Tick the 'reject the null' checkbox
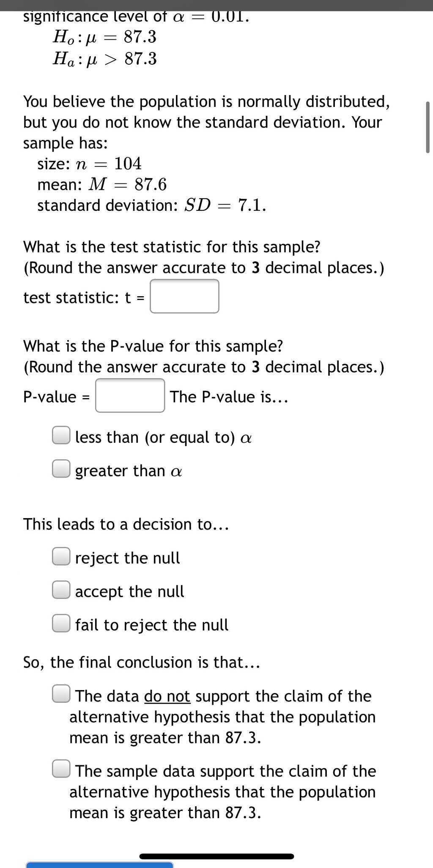This screenshot has width=433, height=868. click(x=61, y=556)
